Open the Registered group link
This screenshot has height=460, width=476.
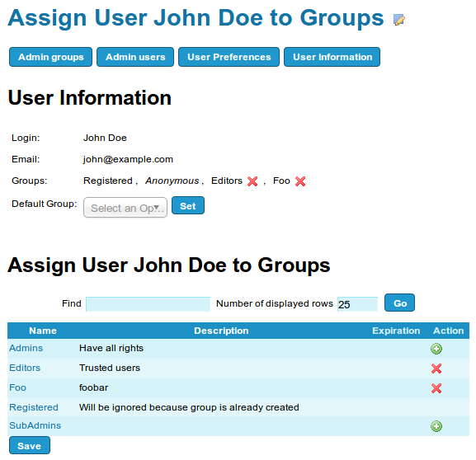34,407
